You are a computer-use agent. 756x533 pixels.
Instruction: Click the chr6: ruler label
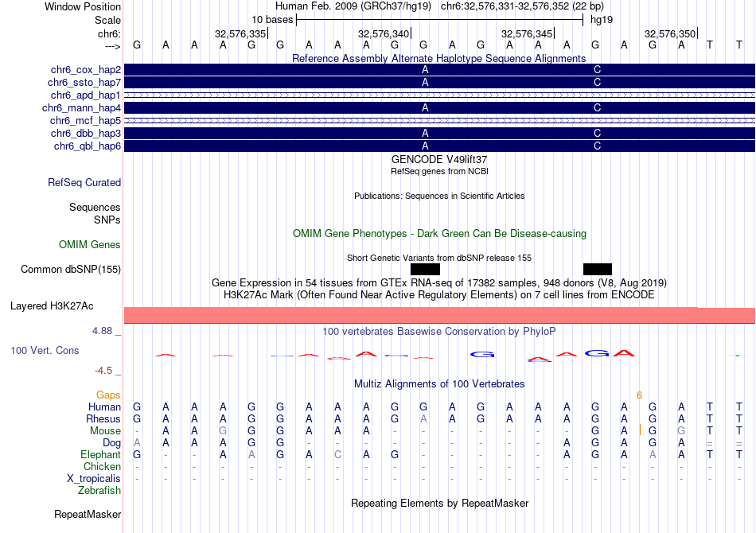tap(110, 33)
